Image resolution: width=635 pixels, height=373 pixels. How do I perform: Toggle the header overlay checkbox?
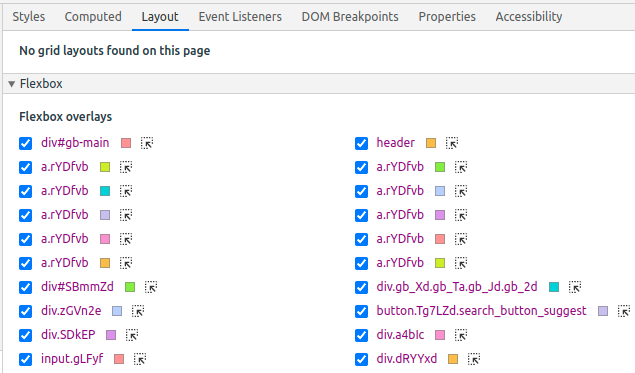[x=361, y=143]
